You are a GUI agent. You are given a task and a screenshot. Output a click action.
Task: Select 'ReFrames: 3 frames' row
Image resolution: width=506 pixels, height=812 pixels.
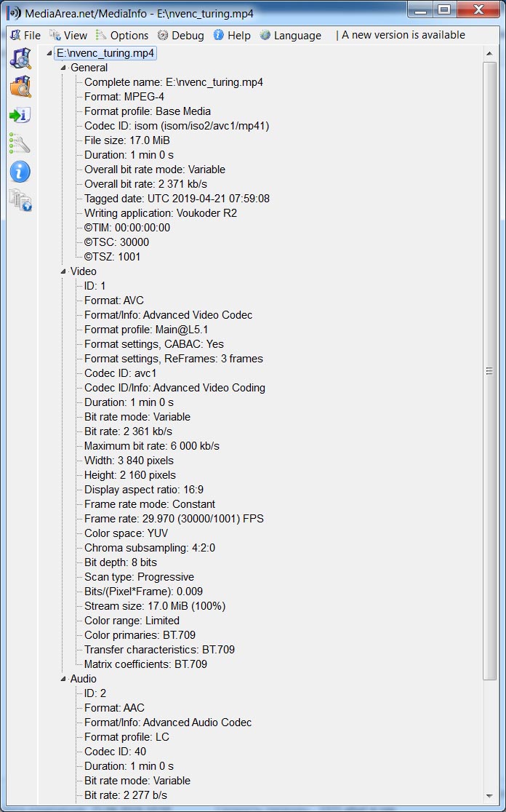click(174, 359)
